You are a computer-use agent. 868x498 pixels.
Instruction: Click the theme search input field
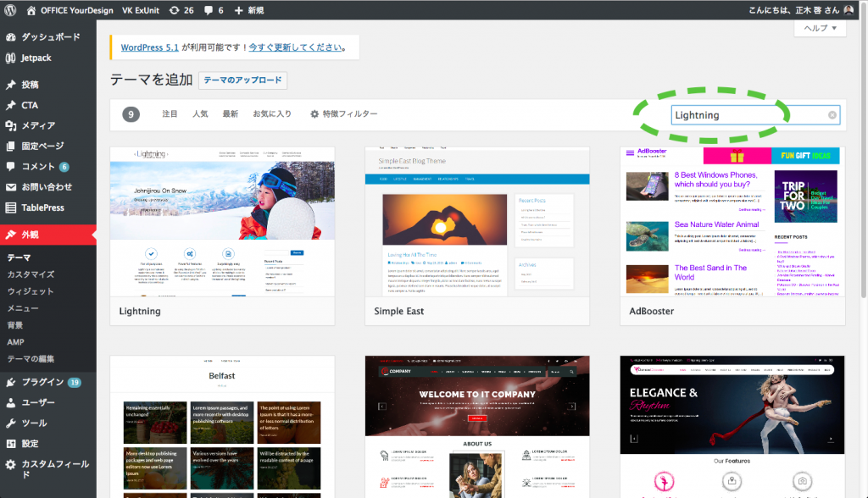click(x=746, y=115)
